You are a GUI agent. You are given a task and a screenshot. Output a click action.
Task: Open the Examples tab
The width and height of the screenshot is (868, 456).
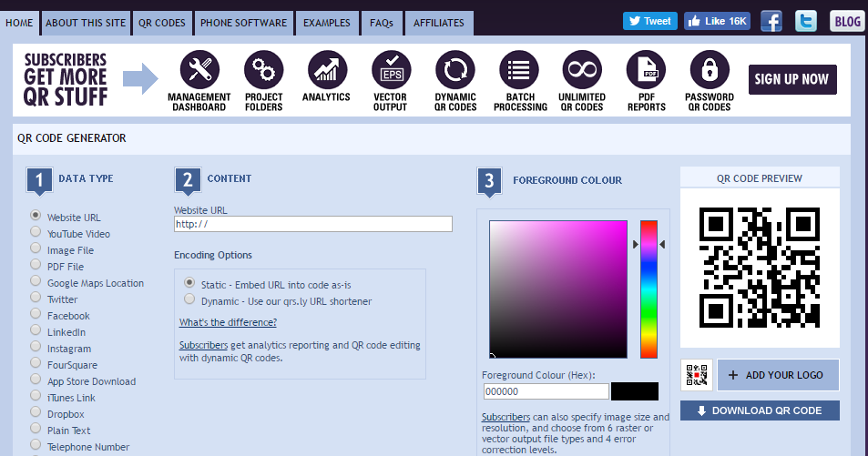pyautogui.click(x=327, y=24)
